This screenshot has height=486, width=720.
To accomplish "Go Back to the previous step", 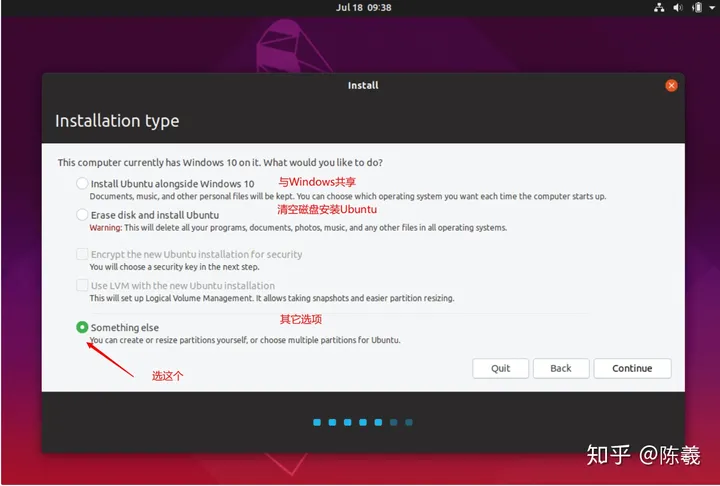I will pos(561,368).
